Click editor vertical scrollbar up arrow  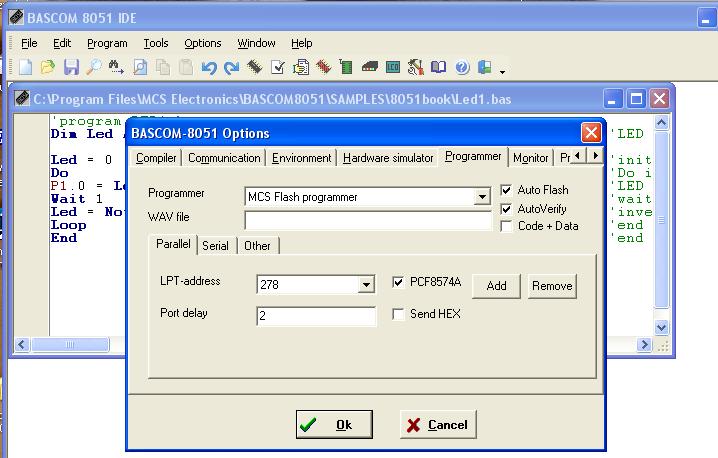(x=662, y=123)
